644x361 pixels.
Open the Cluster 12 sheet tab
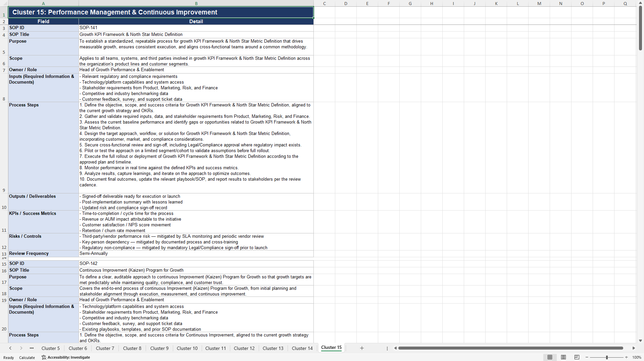tap(244, 348)
